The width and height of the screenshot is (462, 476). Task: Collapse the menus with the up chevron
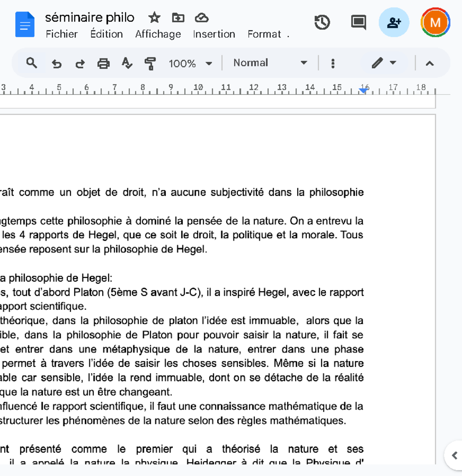430,63
